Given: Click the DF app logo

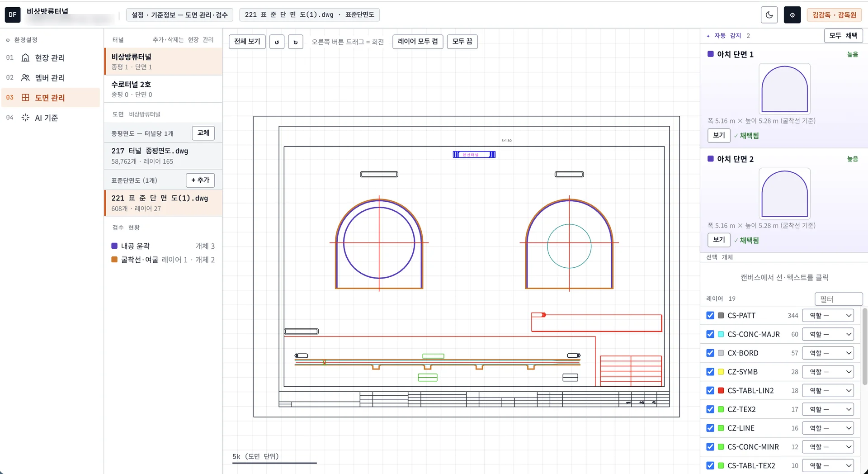Looking at the screenshot, I should pos(13,15).
